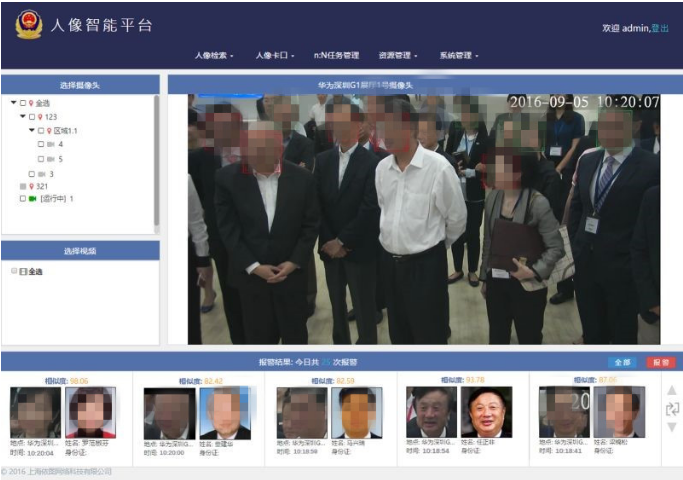Click the camera list vertical scrollbar

[156, 160]
